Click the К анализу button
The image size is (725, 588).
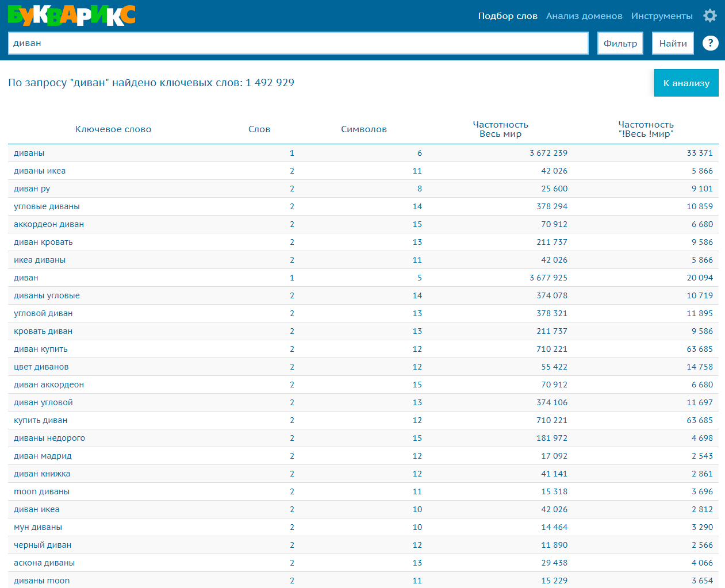coord(686,83)
